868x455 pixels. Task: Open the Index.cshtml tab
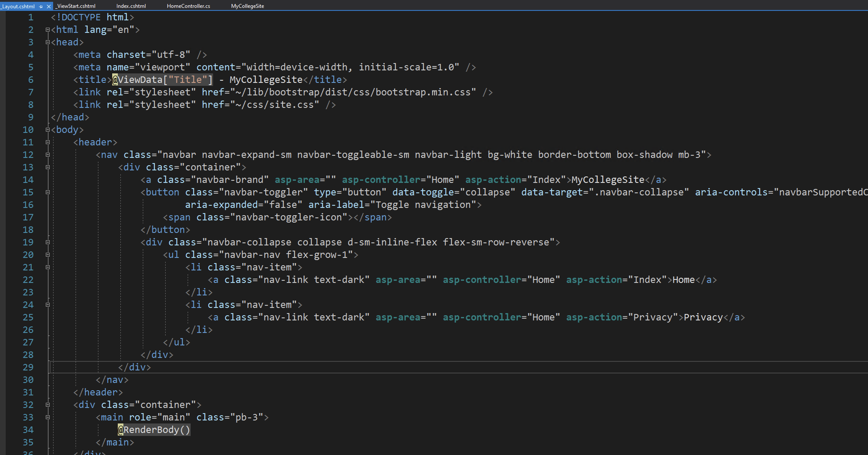coord(131,6)
